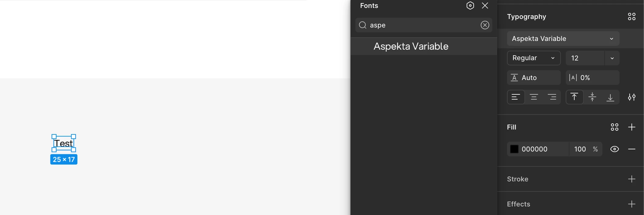
Task: Open type details sliders icon
Action: [x=632, y=97]
